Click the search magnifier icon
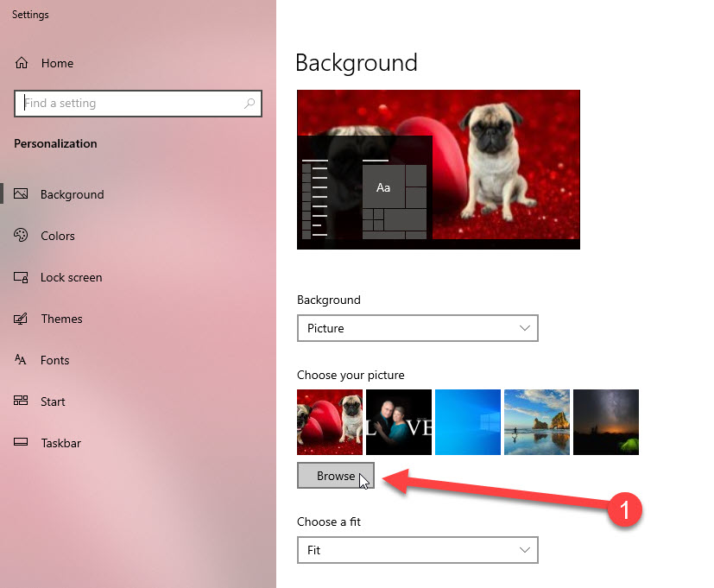 pos(250,104)
